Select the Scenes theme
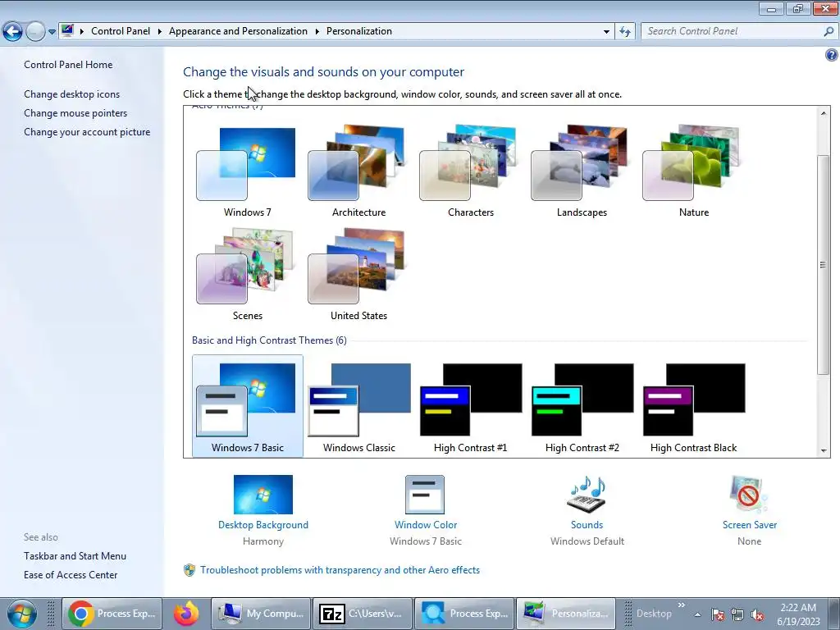Screen dimensions: 840x630 (x=247, y=274)
